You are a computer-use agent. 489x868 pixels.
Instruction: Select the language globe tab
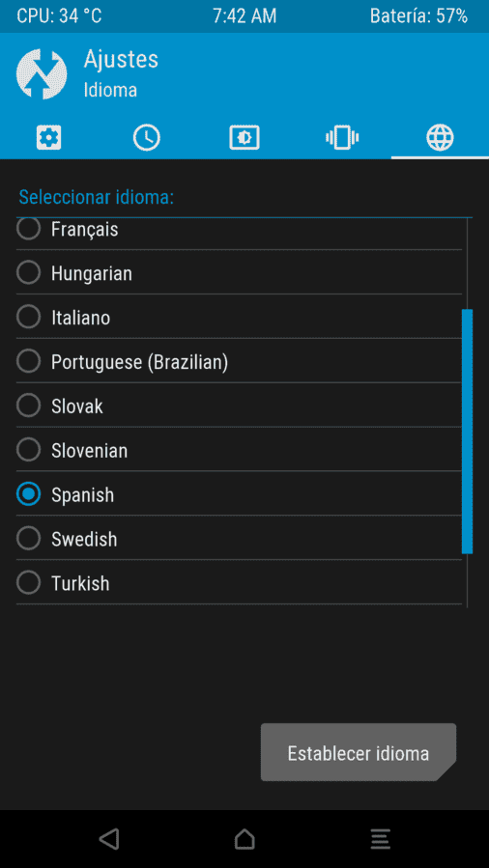(x=440, y=137)
